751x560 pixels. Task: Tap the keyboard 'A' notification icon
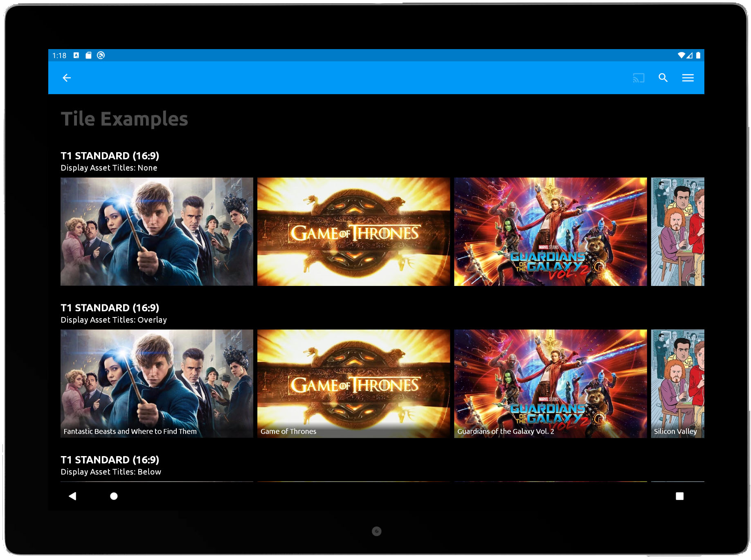tap(76, 55)
